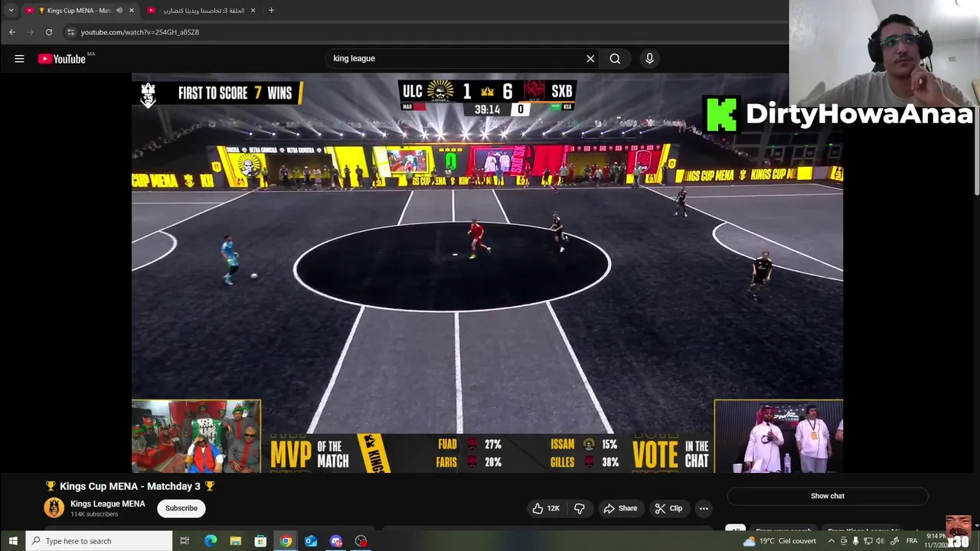
Task: Reload the current page
Action: pyautogui.click(x=49, y=32)
